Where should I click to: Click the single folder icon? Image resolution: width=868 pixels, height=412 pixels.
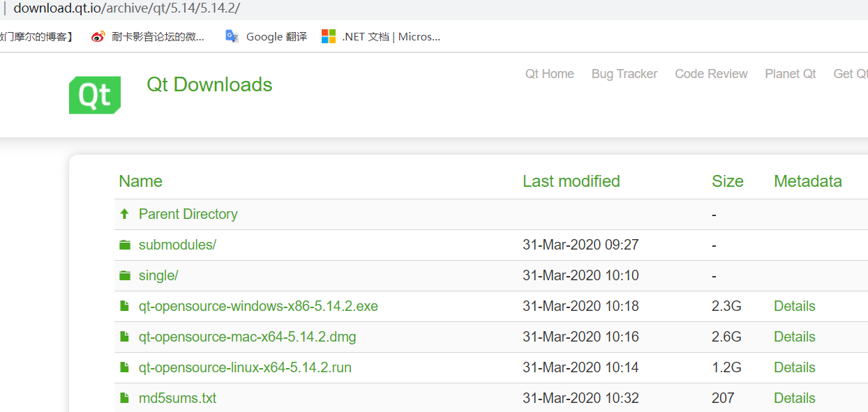click(x=125, y=275)
